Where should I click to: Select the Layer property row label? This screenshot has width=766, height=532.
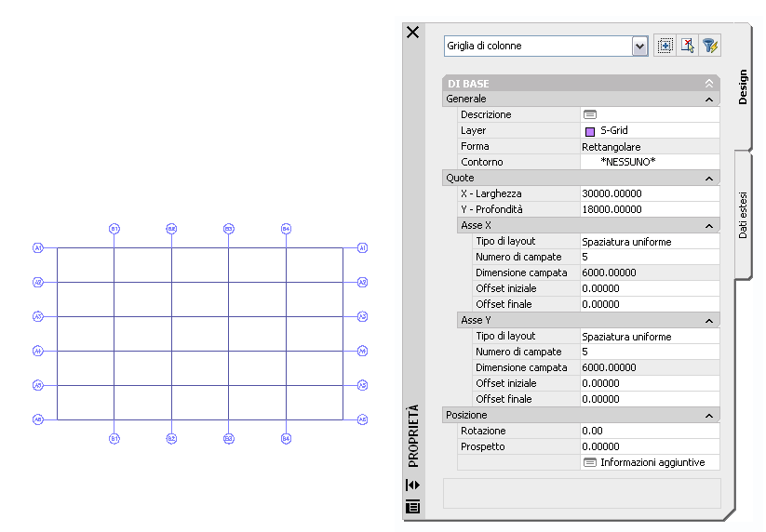(x=473, y=131)
